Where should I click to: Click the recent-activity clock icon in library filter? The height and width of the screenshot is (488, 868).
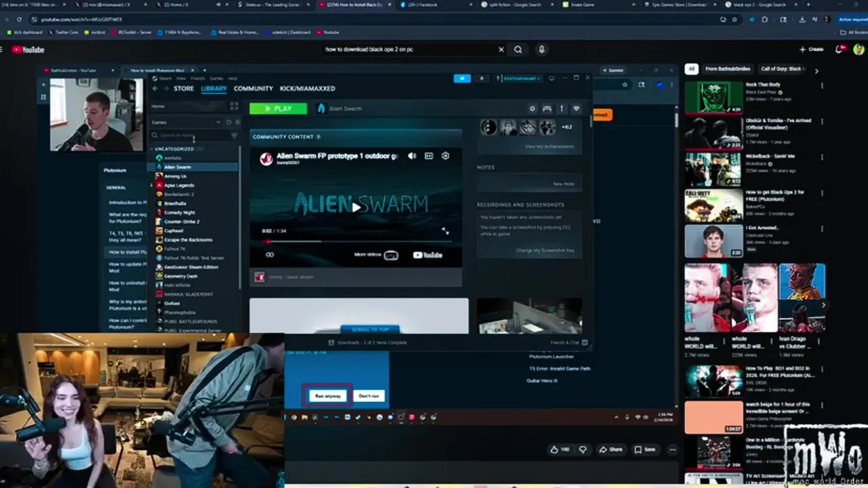tap(229, 122)
